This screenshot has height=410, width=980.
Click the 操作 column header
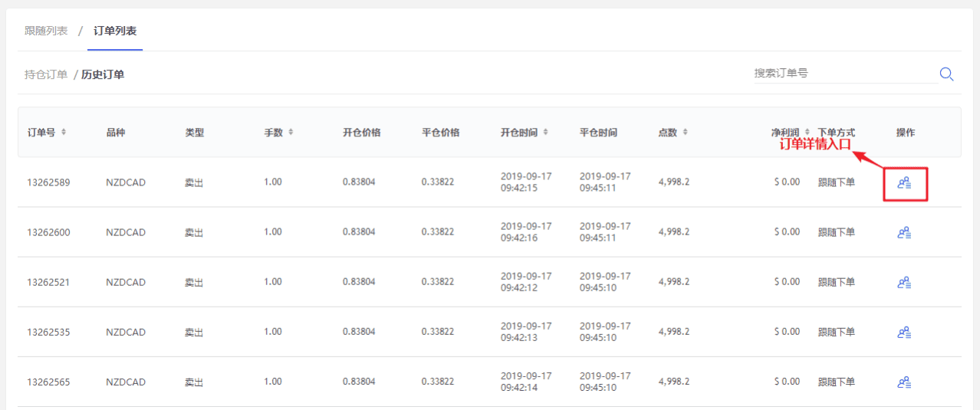906,133
